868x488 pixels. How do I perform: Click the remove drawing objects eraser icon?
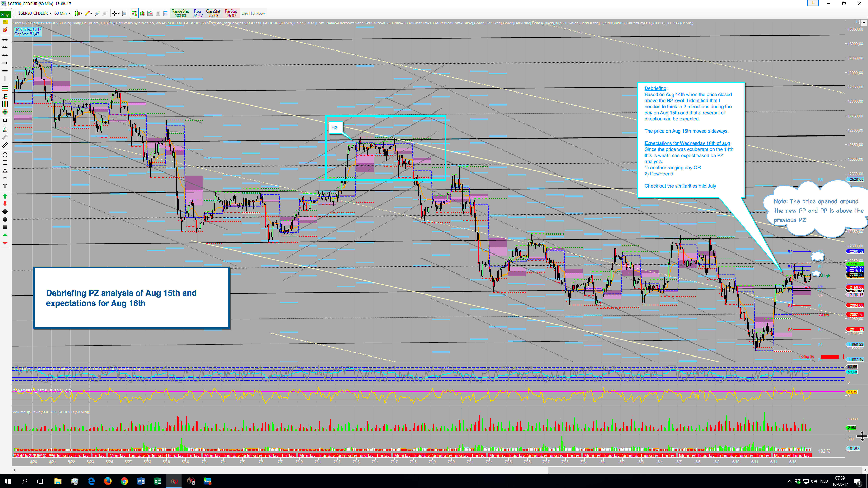click(5, 30)
